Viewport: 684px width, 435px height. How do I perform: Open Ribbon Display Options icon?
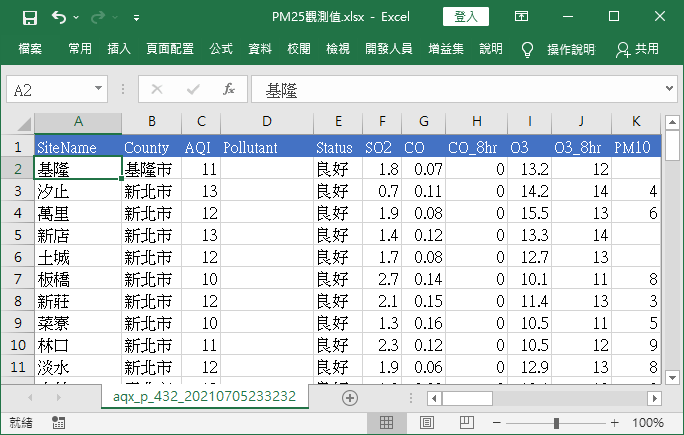[x=521, y=17]
